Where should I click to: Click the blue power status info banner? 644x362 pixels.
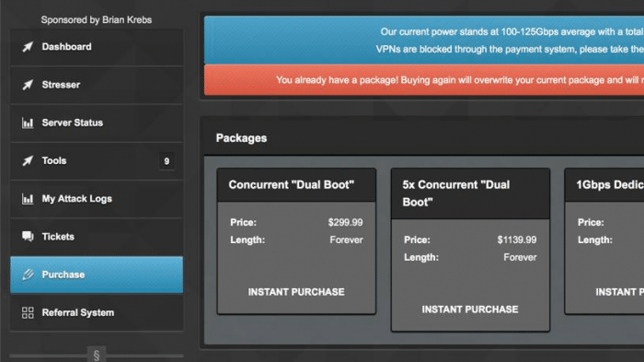424,41
